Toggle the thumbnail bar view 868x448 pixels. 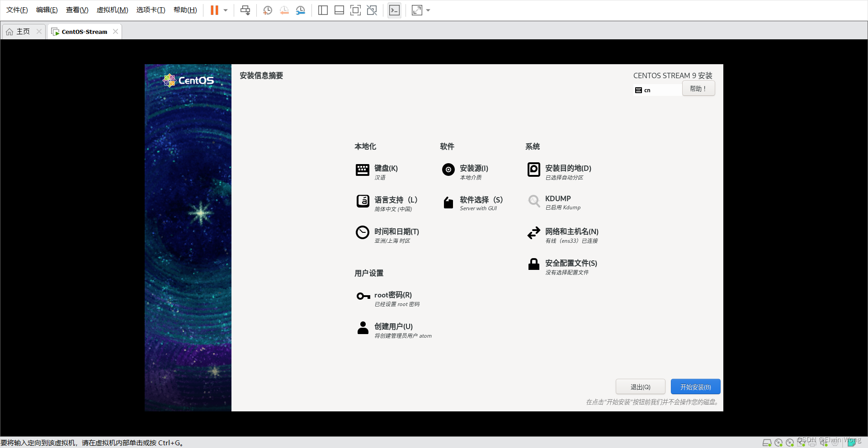pyautogui.click(x=339, y=10)
